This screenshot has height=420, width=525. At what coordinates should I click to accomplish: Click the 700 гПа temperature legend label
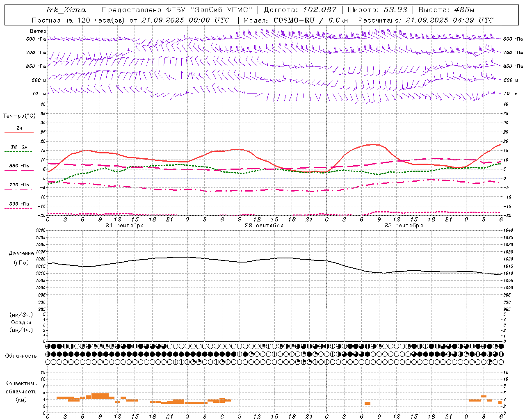19,185
